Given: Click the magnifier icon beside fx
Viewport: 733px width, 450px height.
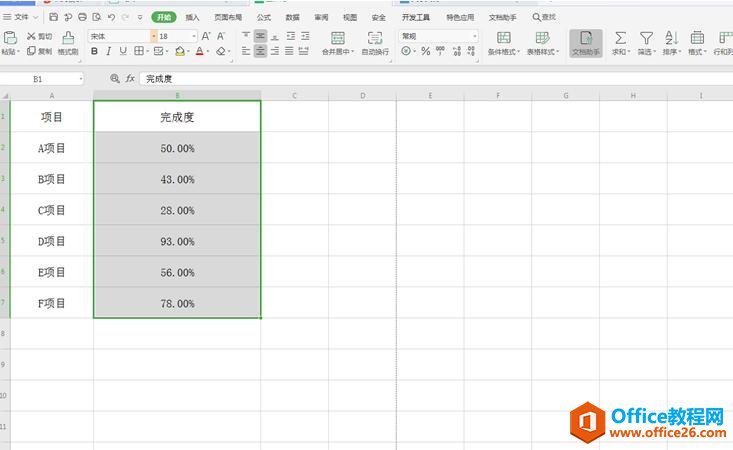Looking at the screenshot, I should pos(115,79).
